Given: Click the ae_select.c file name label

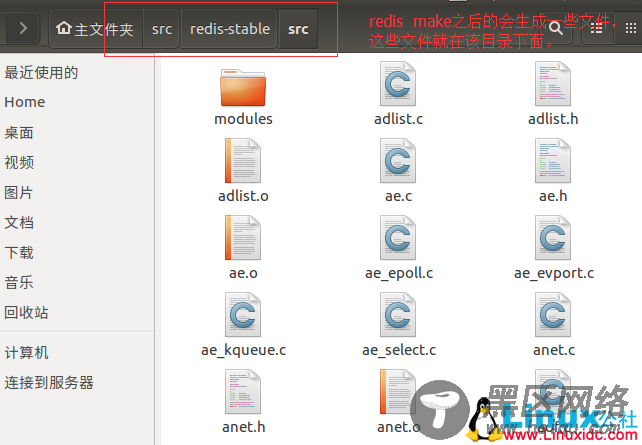Looking at the screenshot, I should tap(399, 350).
